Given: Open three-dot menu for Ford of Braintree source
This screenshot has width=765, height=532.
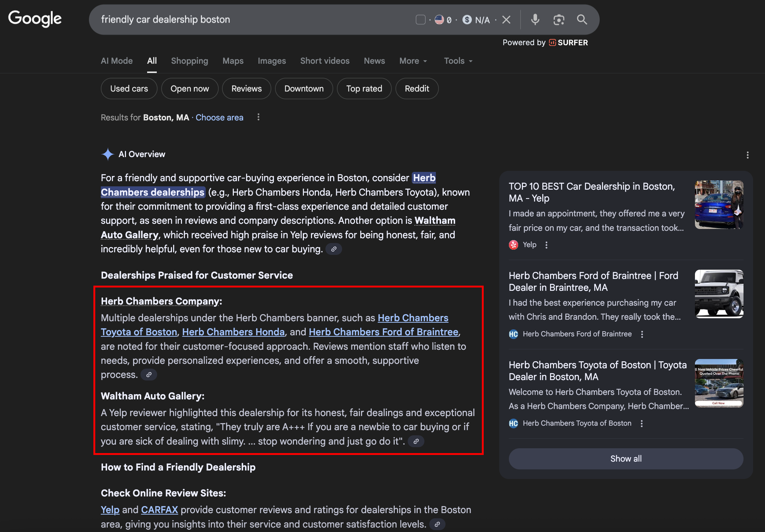Looking at the screenshot, I should [x=642, y=334].
